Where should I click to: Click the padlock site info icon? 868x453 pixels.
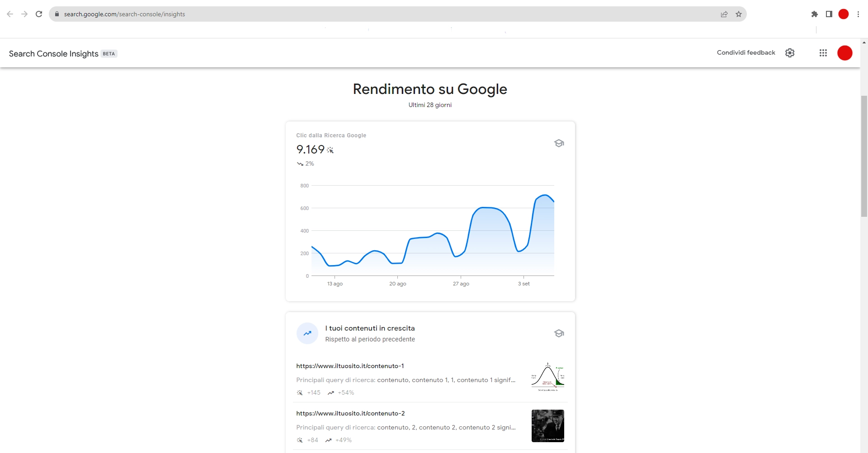(x=57, y=14)
